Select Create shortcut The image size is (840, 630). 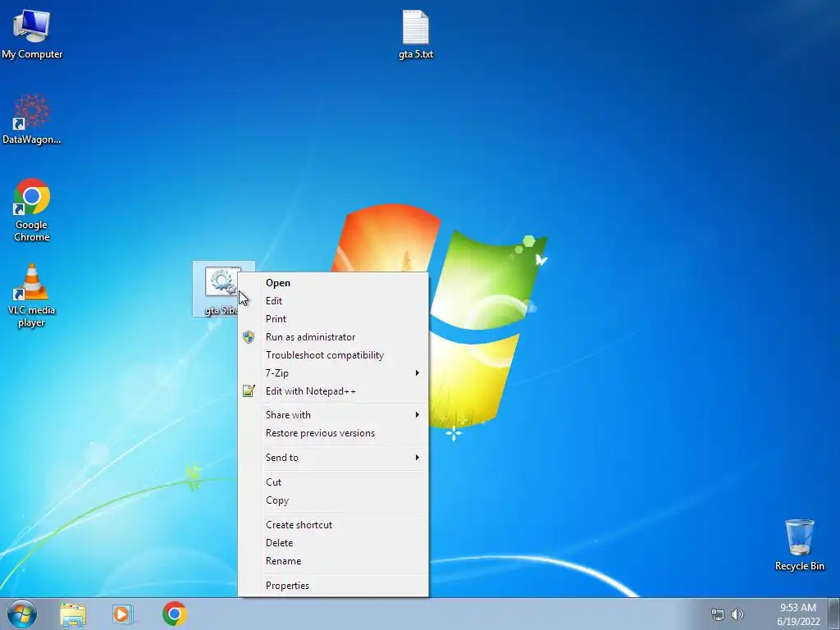point(333,525)
